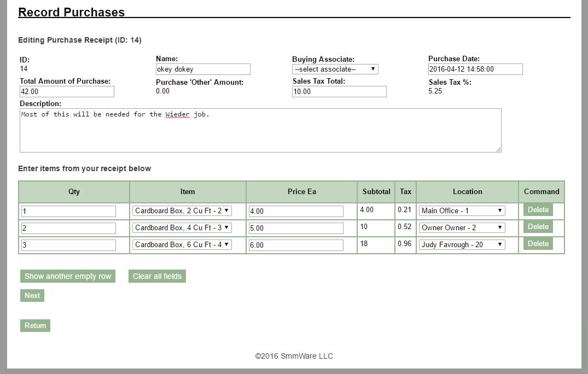
Task: Click the subtotal value 4.00
Action: (x=367, y=209)
